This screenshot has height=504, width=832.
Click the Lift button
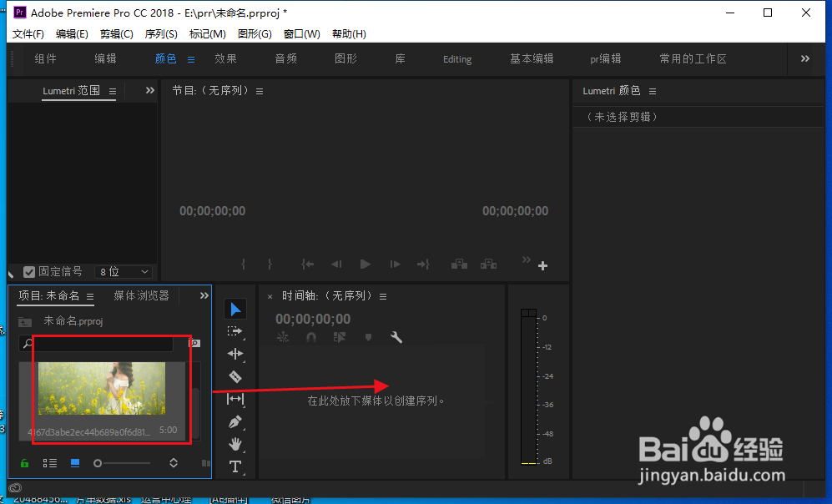click(x=459, y=265)
